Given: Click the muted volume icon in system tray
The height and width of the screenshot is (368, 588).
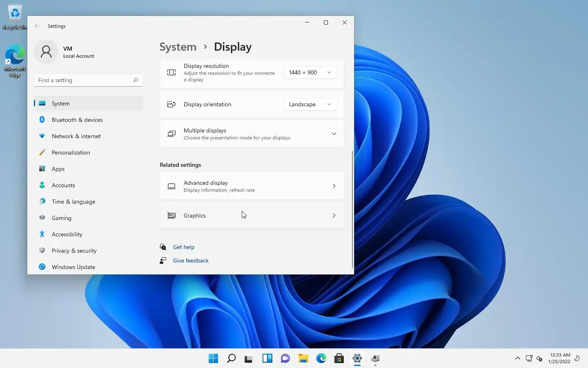Looking at the screenshot, I should tap(539, 359).
